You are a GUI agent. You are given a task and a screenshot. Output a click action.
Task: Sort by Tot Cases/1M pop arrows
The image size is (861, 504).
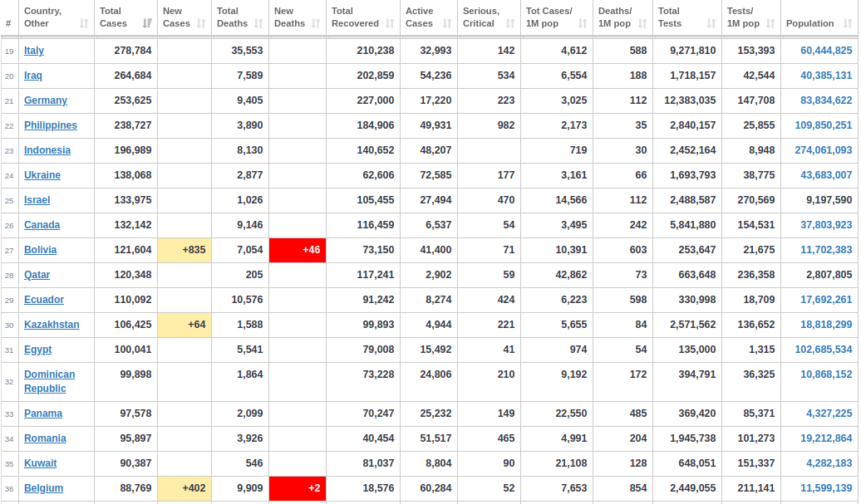[x=583, y=23]
